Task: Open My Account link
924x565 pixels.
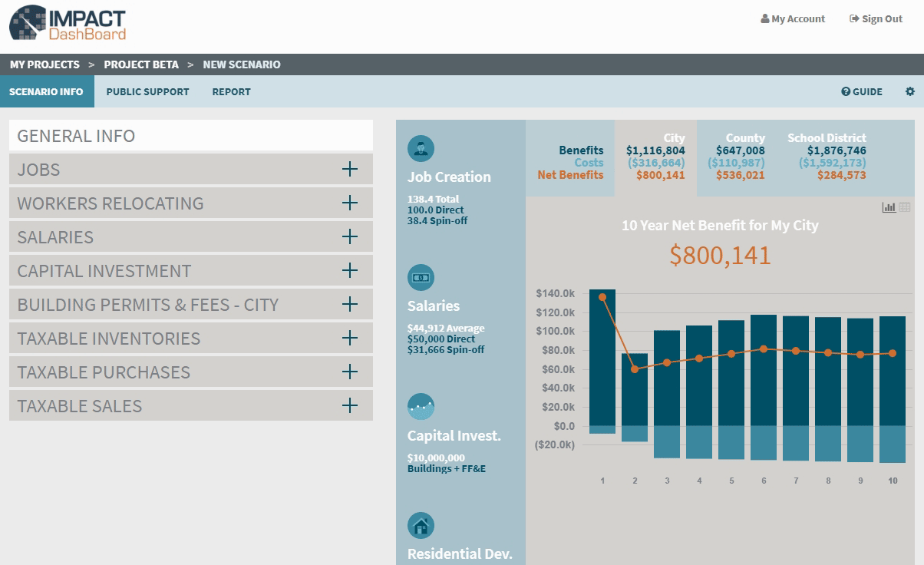Action: [793, 18]
